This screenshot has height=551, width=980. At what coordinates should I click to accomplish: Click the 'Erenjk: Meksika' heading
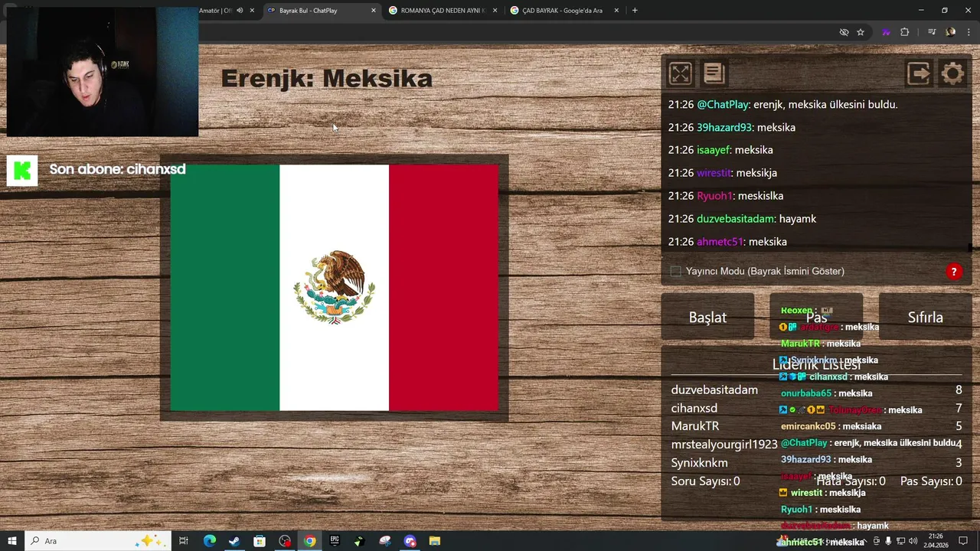point(327,78)
